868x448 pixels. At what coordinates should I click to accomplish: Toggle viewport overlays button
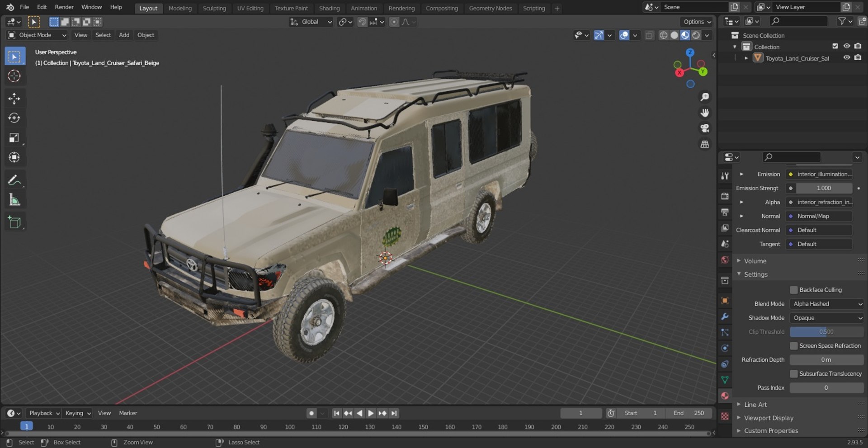click(624, 35)
